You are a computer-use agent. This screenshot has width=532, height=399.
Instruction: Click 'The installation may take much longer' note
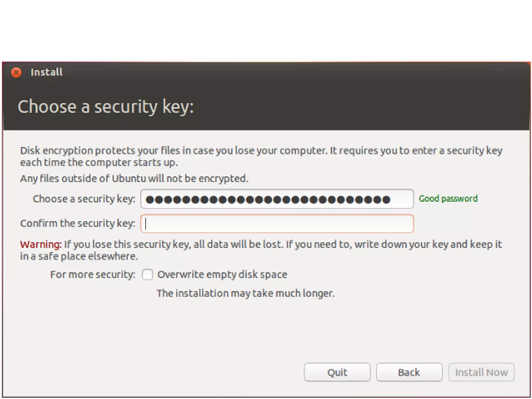(x=245, y=293)
